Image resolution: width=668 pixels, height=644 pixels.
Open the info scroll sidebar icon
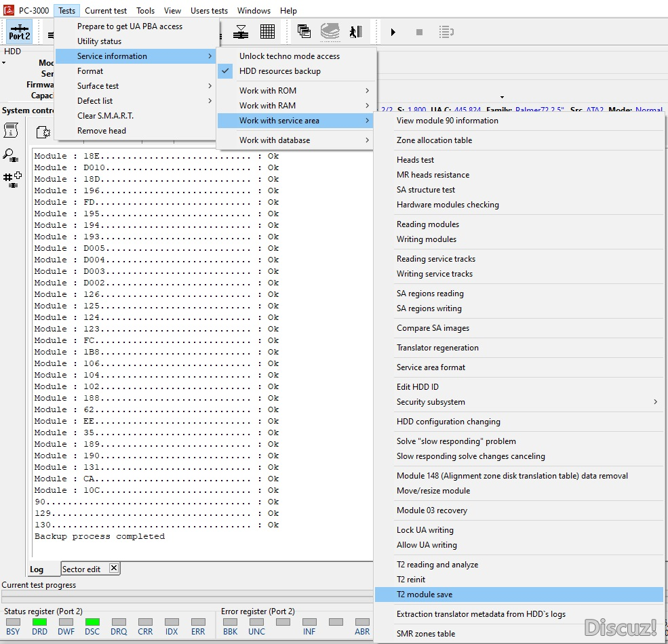[11, 130]
